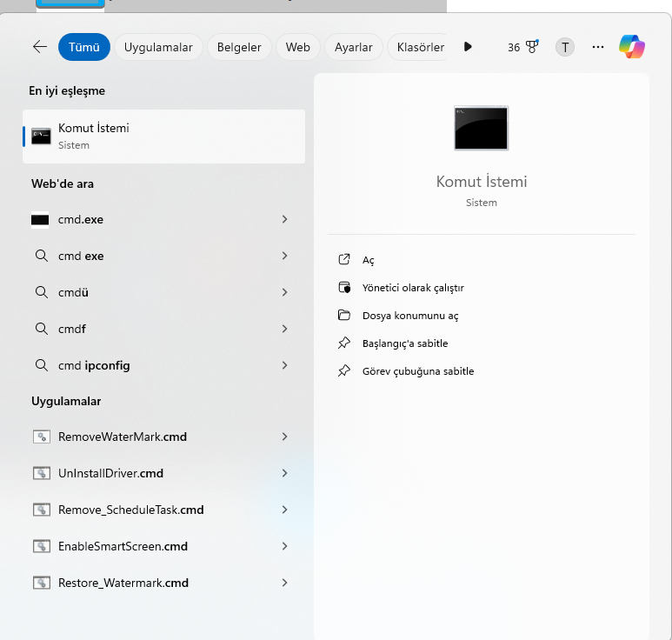This screenshot has height=640, width=672.
Task: Expand the Restore_Watermark.cmd chevron
Action: [x=284, y=583]
